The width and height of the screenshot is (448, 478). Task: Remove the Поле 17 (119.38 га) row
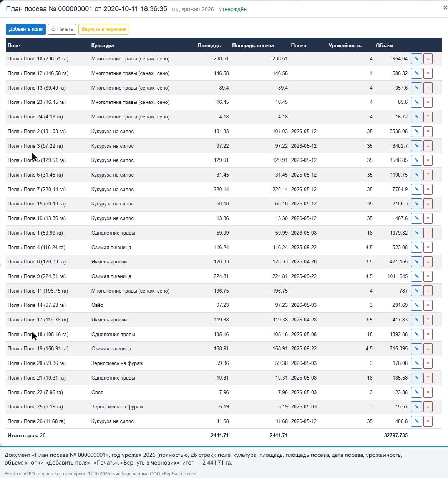[428, 320]
